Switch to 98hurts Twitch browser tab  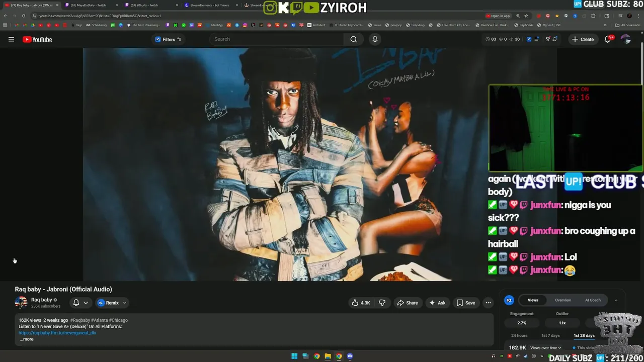(x=151, y=5)
